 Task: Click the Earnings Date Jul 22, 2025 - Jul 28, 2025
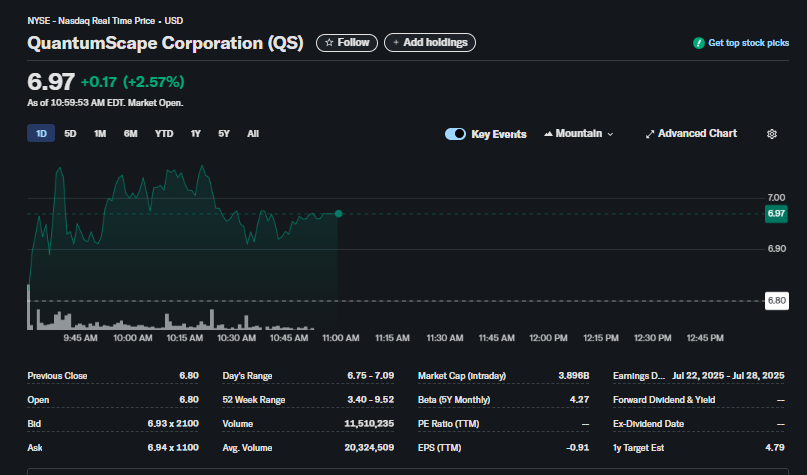pos(728,376)
